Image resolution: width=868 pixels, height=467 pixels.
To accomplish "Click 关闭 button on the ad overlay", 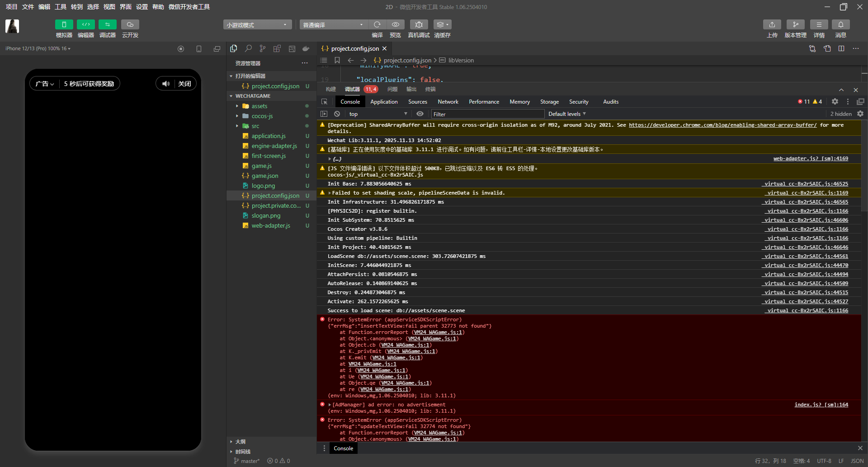I will click(x=184, y=84).
